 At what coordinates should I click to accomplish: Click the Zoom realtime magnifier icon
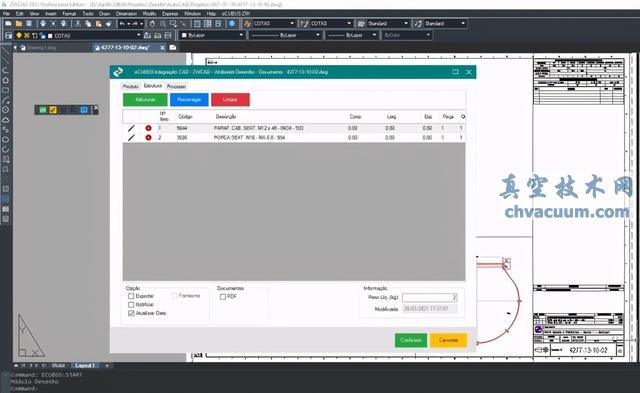coord(163,24)
